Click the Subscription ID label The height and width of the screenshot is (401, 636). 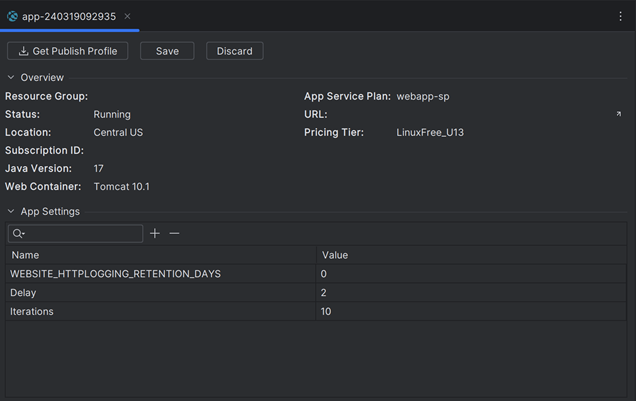[44, 150]
